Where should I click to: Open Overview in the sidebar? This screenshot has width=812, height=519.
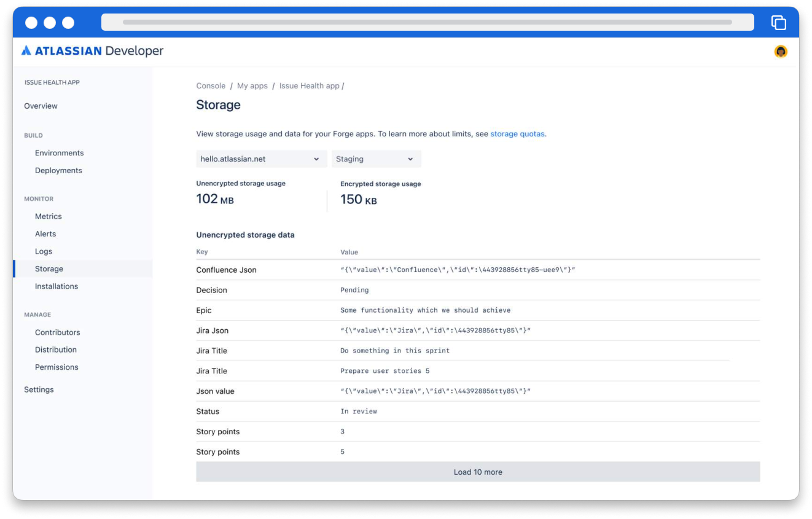(41, 106)
